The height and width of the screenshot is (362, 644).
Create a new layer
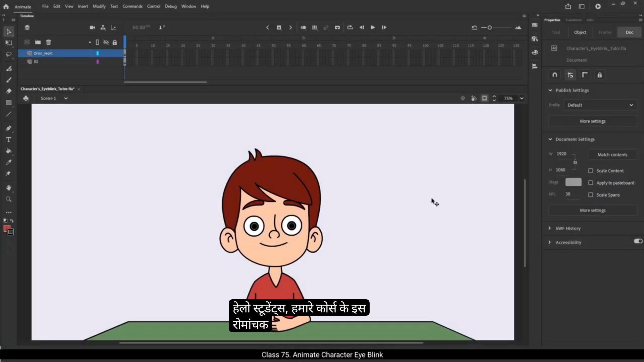(x=27, y=42)
